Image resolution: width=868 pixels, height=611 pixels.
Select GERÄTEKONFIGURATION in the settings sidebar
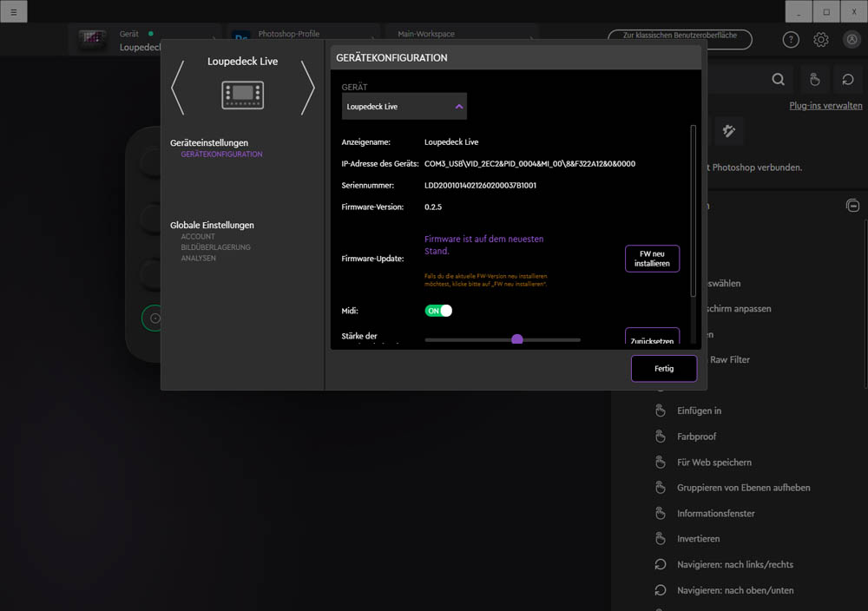pos(221,154)
